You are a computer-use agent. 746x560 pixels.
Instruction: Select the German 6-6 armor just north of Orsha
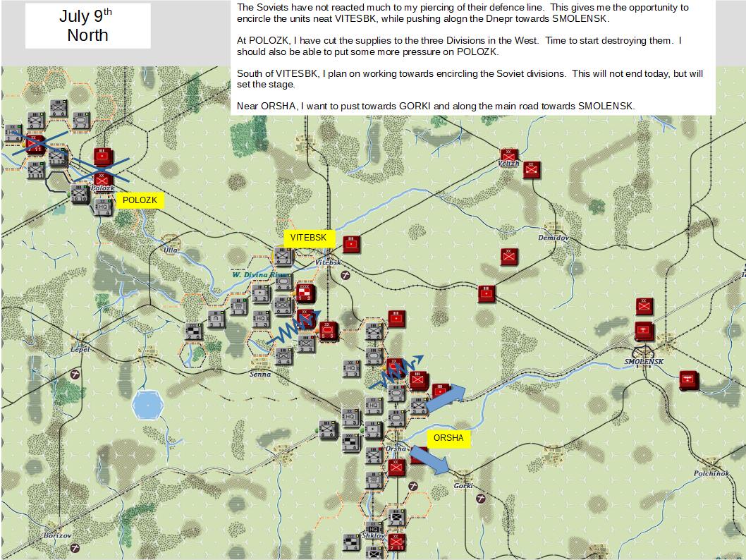pos(396,418)
